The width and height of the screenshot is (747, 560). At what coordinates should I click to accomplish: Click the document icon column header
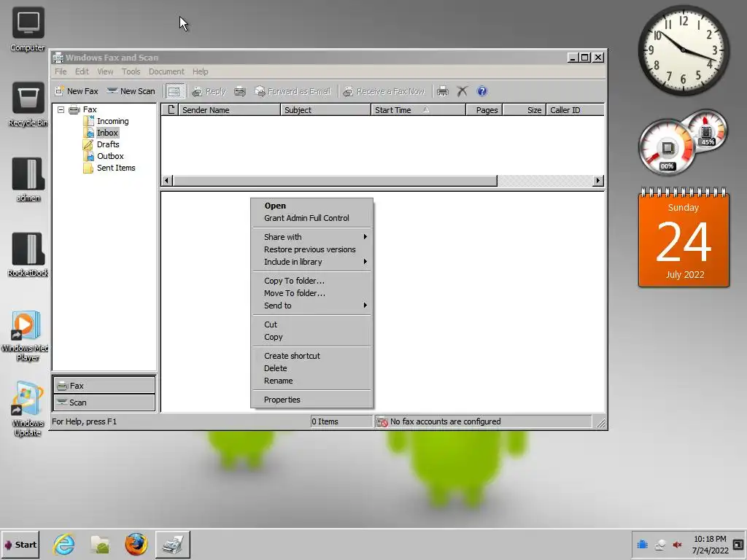click(x=171, y=110)
